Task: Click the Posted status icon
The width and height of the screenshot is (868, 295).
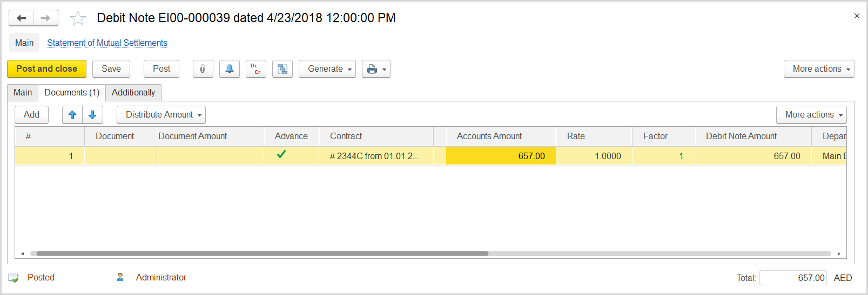Action: [14, 278]
